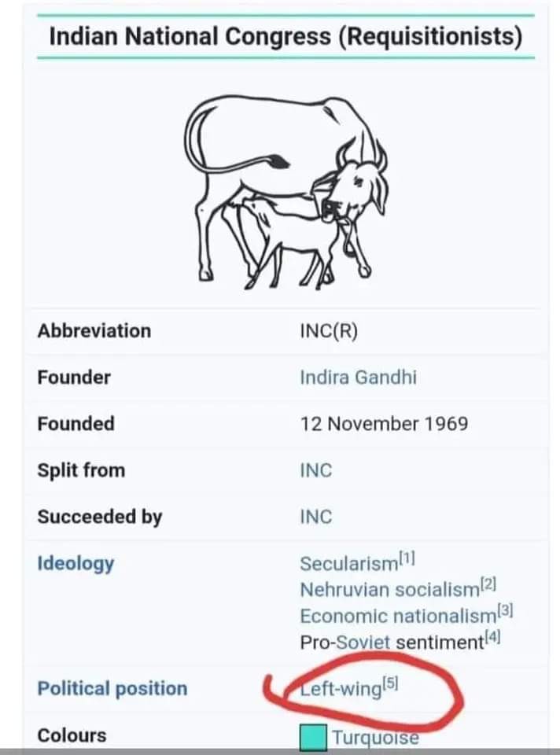Jump to citation 5 after Left-wing
This screenshot has height=755, width=560.
[x=391, y=684]
